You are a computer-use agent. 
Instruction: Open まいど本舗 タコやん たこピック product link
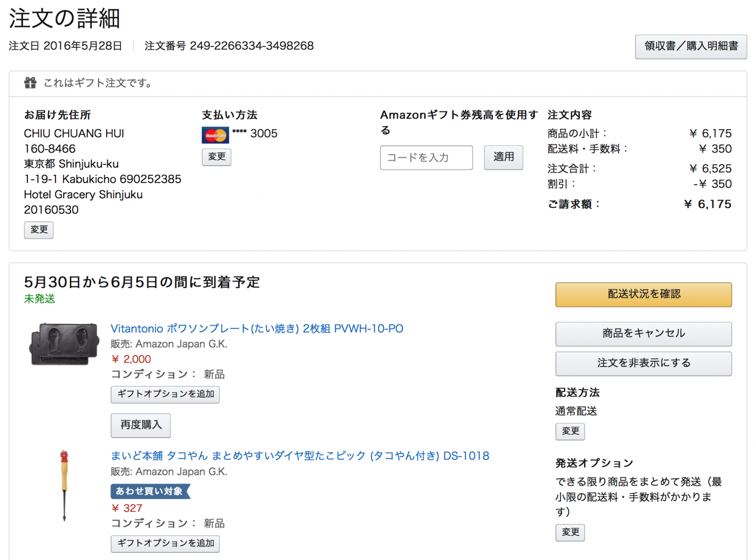click(x=300, y=456)
